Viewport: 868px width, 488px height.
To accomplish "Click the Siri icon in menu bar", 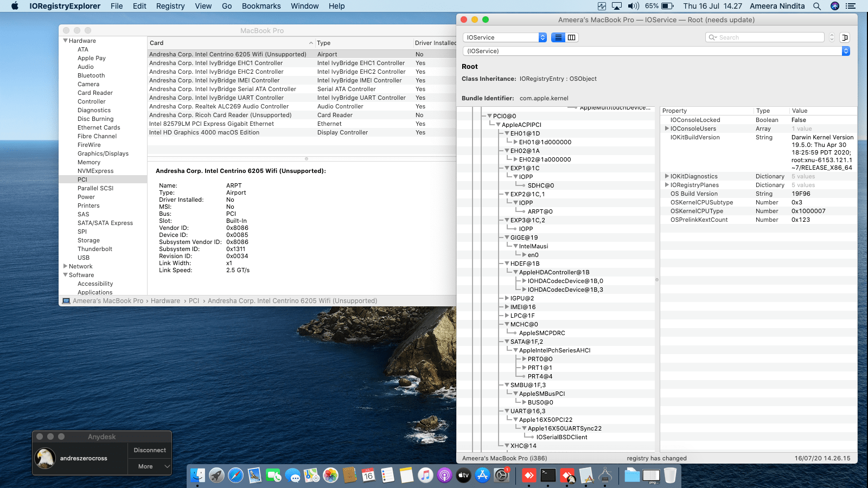I will [835, 6].
